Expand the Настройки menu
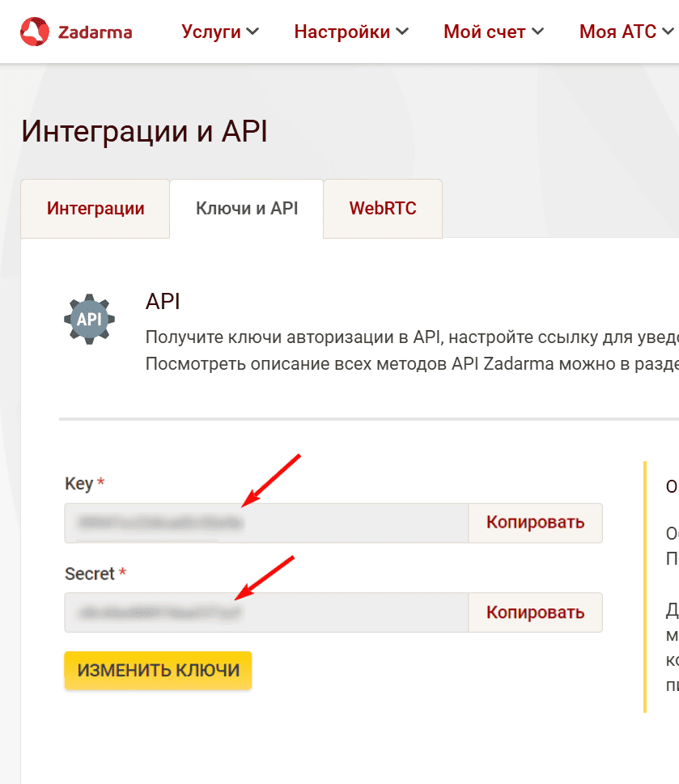679x784 pixels. point(351,32)
